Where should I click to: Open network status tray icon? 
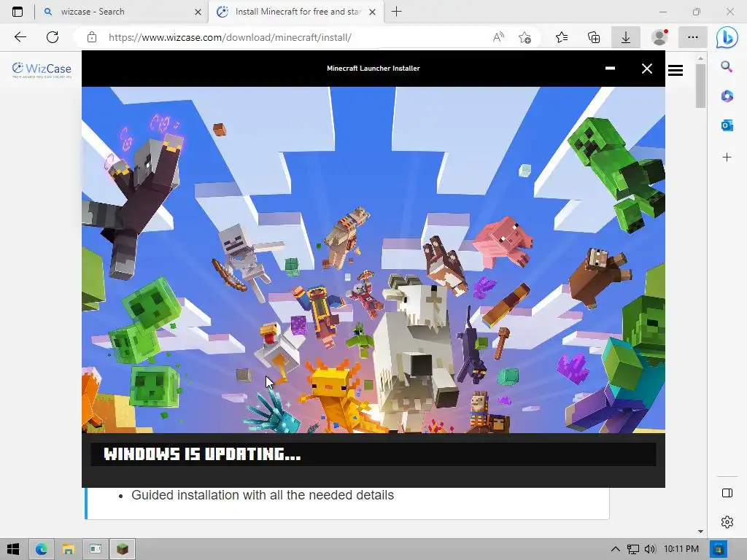(x=632, y=549)
